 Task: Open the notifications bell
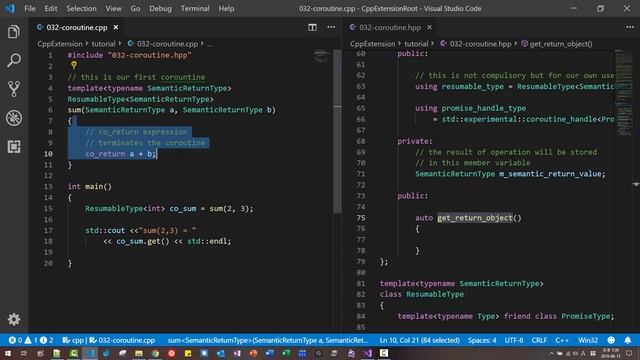[x=628, y=340]
